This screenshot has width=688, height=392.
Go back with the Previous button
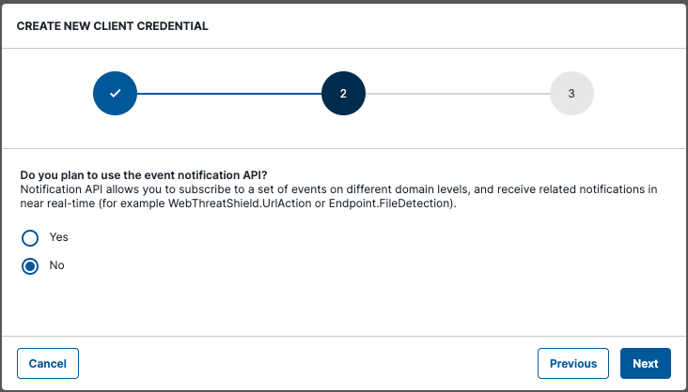coord(573,363)
